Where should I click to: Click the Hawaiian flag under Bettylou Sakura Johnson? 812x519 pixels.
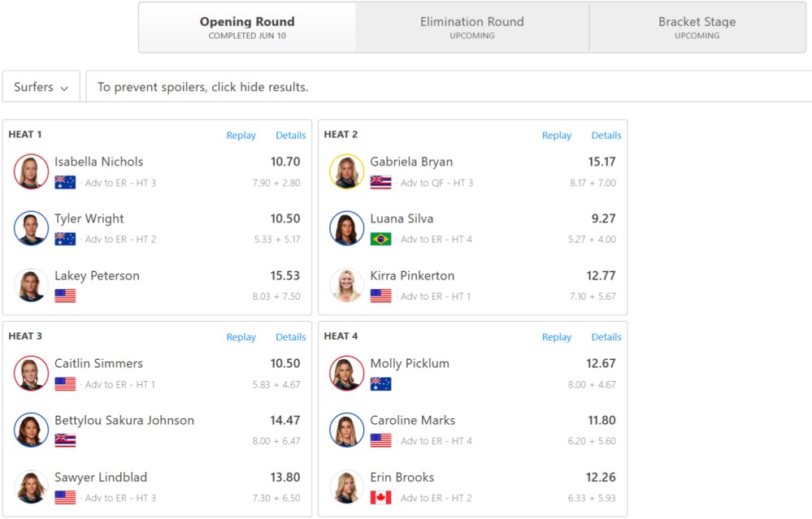[x=65, y=441]
